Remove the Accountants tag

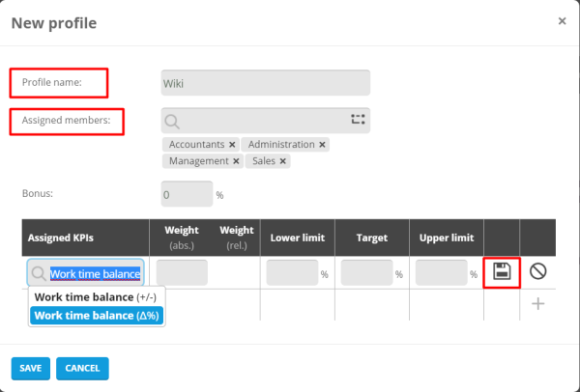232,145
